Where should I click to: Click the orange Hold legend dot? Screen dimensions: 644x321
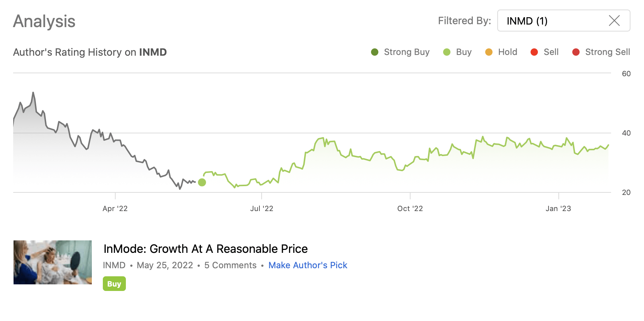pyautogui.click(x=488, y=52)
